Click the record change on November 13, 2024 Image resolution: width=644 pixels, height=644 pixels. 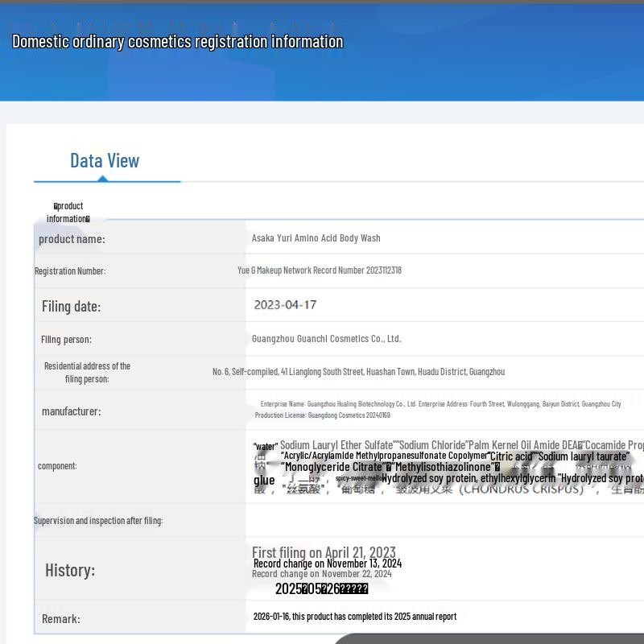click(x=327, y=563)
